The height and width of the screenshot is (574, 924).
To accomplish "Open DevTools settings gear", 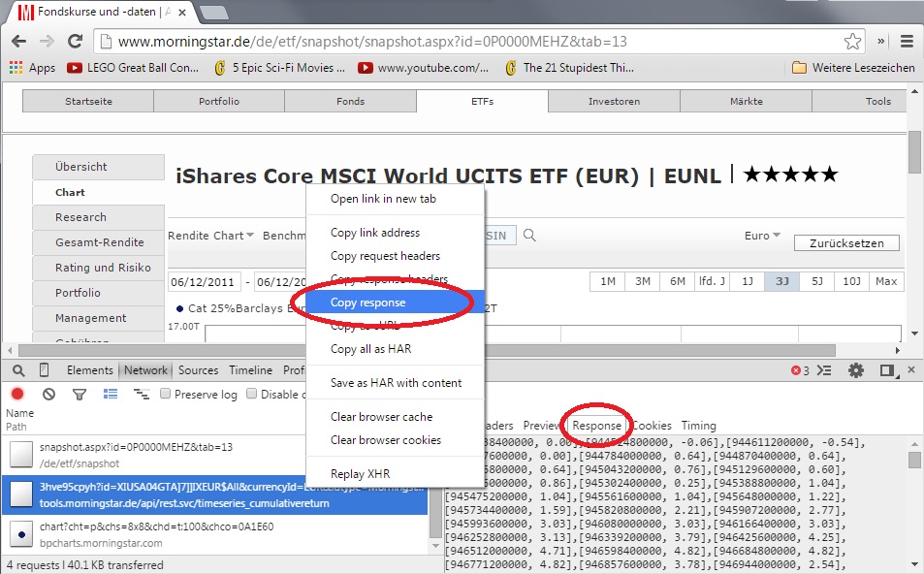I will click(x=855, y=370).
